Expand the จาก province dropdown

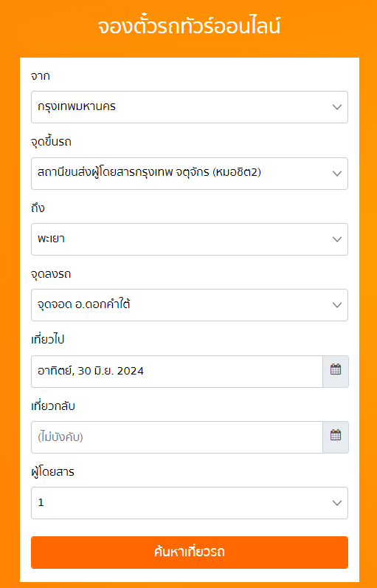coord(190,107)
